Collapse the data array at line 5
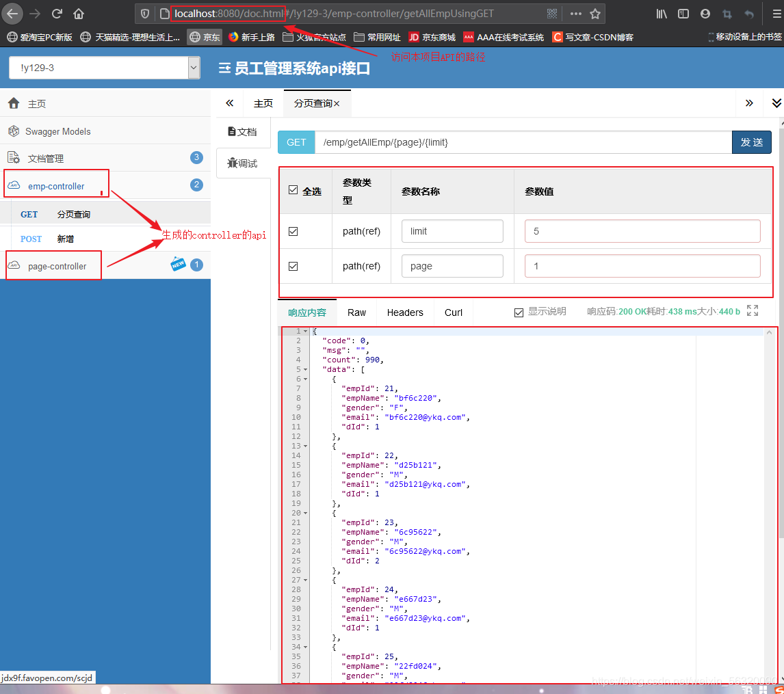The image size is (784, 694). click(x=306, y=370)
